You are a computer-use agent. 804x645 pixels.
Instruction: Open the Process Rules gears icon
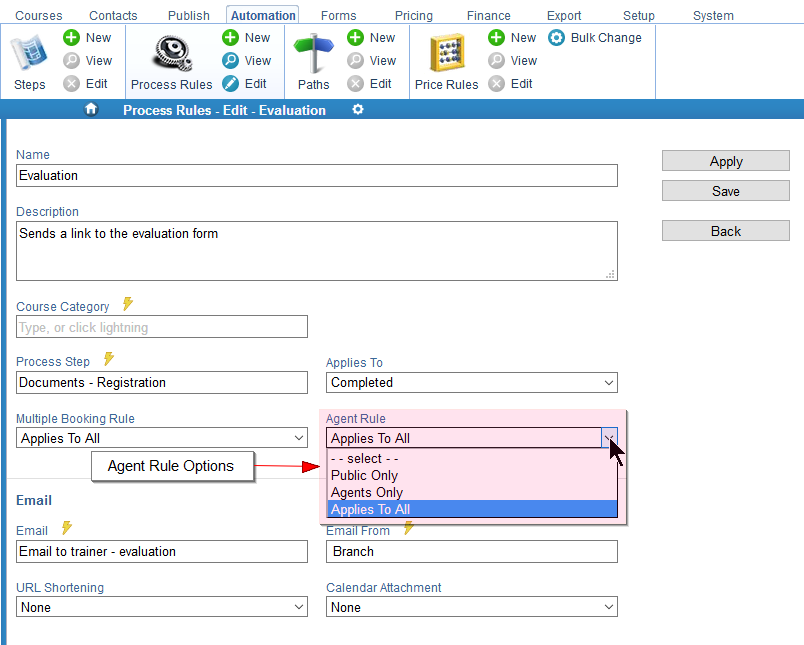tap(172, 53)
